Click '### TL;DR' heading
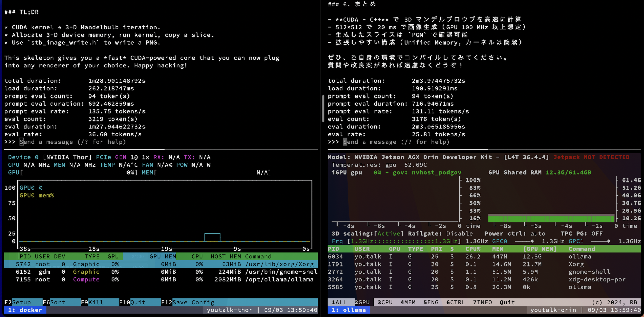The image size is (644, 317). pos(21,12)
